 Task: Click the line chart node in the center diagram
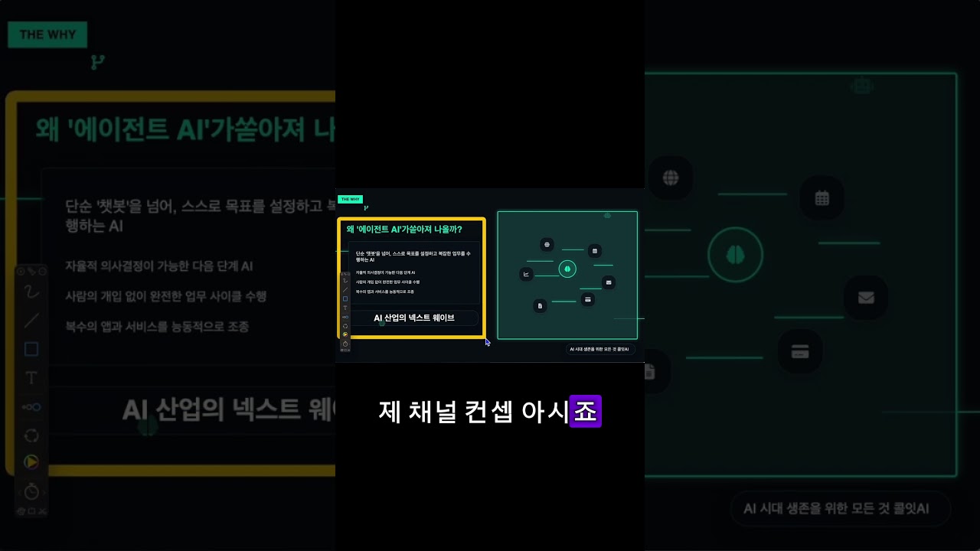pos(526,273)
